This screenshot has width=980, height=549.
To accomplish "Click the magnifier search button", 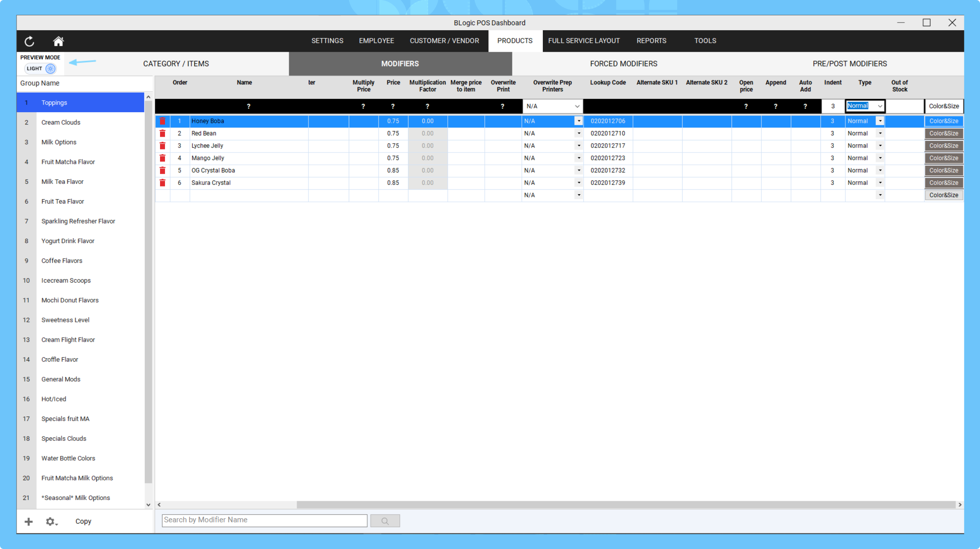I will pyautogui.click(x=385, y=521).
